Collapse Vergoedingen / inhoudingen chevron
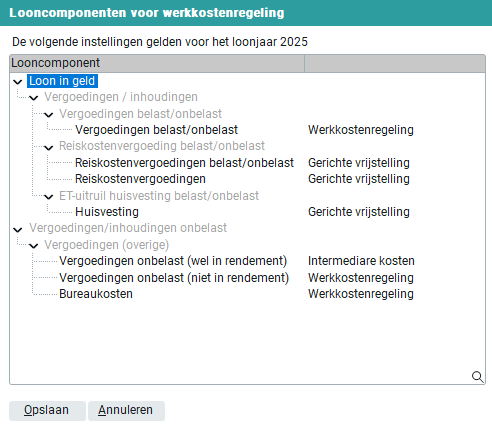This screenshot has width=492, height=431. 33,98
